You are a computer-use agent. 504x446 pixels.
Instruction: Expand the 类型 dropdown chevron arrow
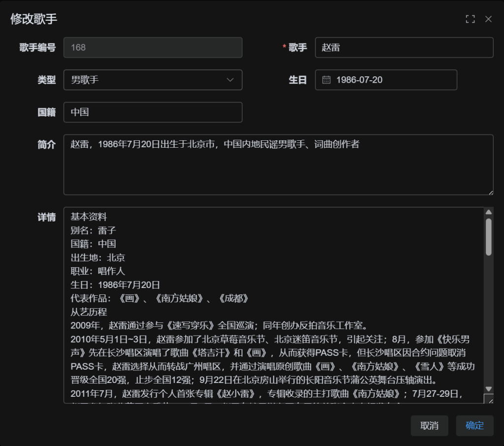tap(230, 80)
